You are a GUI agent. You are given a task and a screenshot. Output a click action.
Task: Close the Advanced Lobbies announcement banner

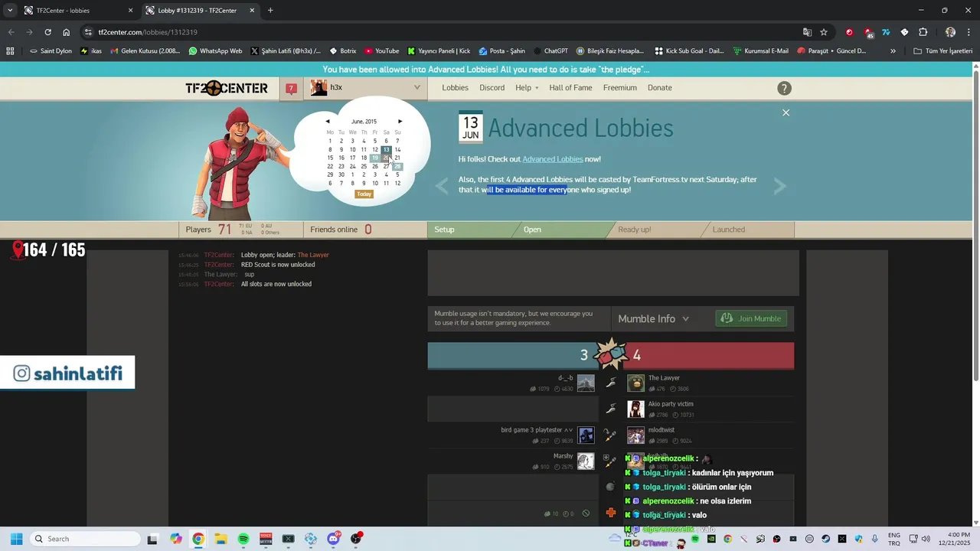pos(786,112)
